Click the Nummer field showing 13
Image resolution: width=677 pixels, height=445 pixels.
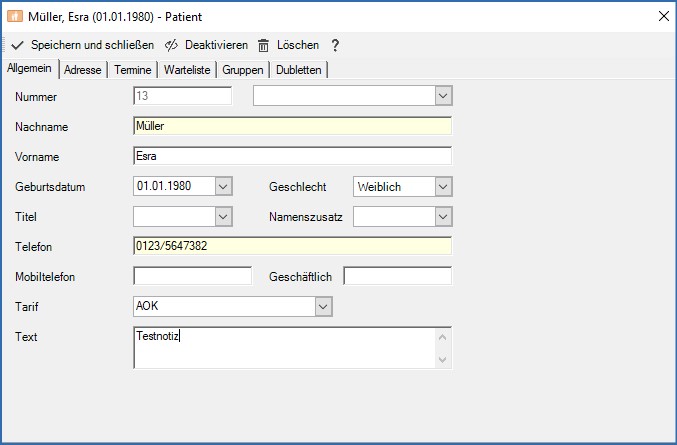coord(183,96)
